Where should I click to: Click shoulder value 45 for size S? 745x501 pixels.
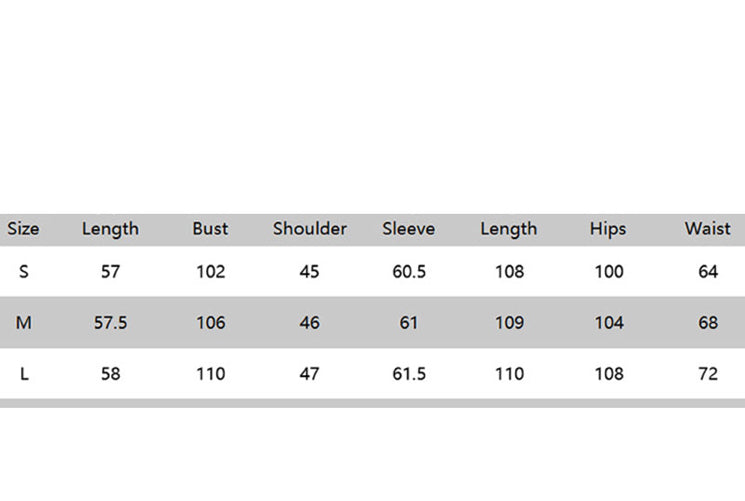(310, 272)
